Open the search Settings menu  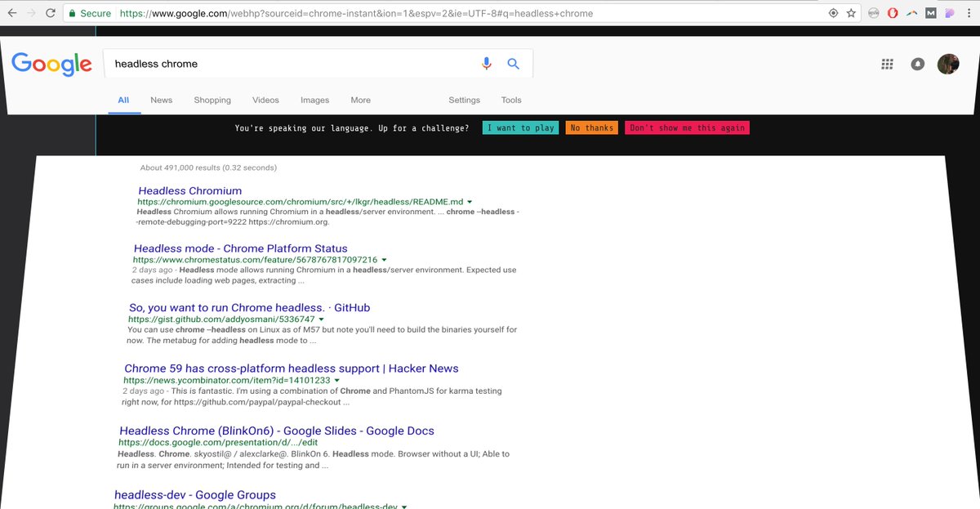464,100
